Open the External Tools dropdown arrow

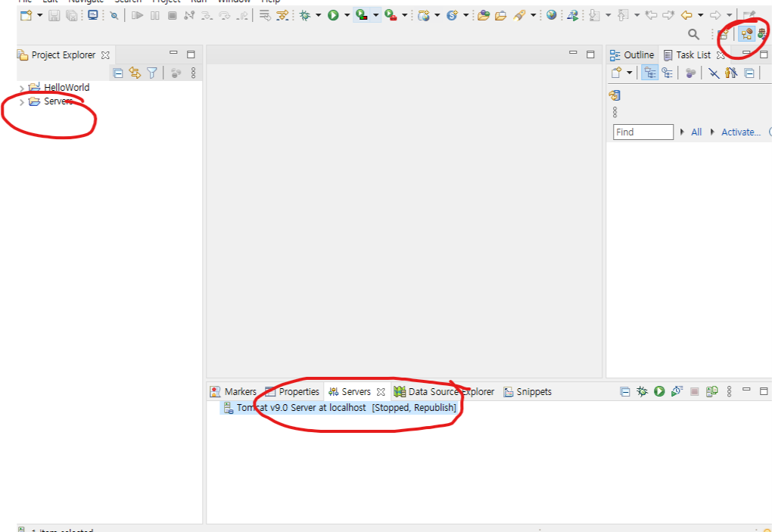404,16
